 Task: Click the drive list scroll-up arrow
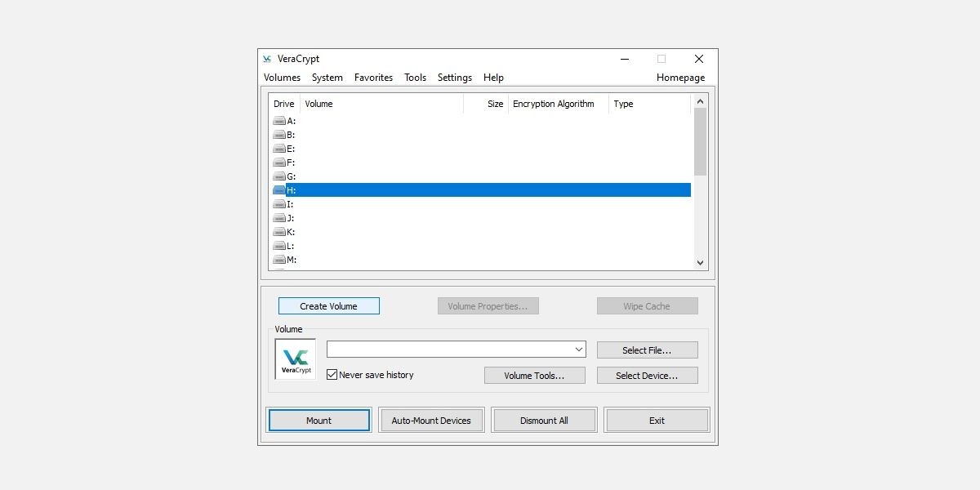[x=700, y=101]
